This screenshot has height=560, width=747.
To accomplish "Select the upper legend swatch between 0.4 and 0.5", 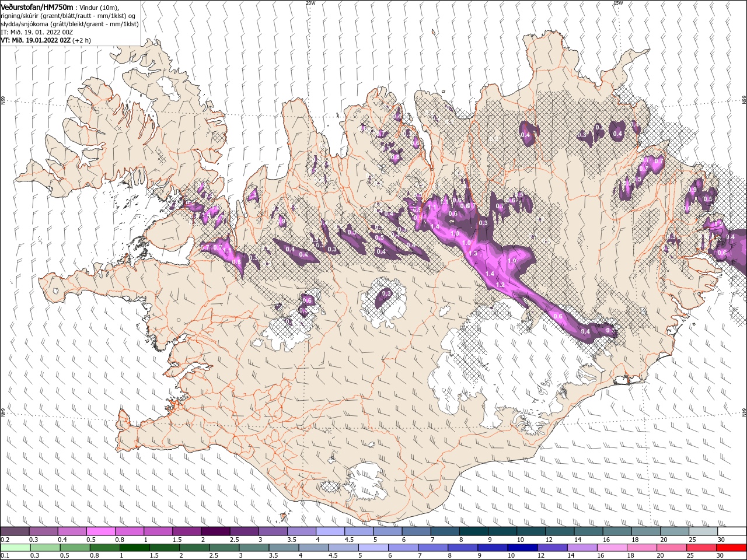I will (72, 531).
